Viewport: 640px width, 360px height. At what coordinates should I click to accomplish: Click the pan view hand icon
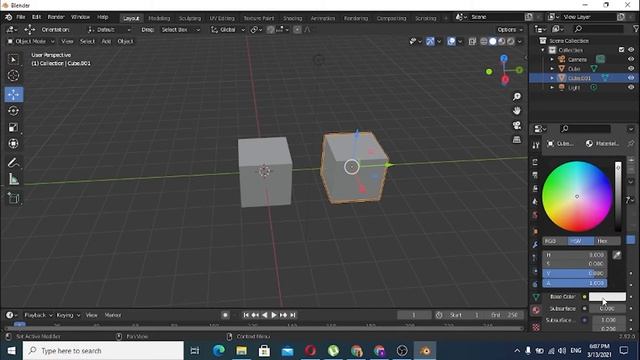point(517,111)
